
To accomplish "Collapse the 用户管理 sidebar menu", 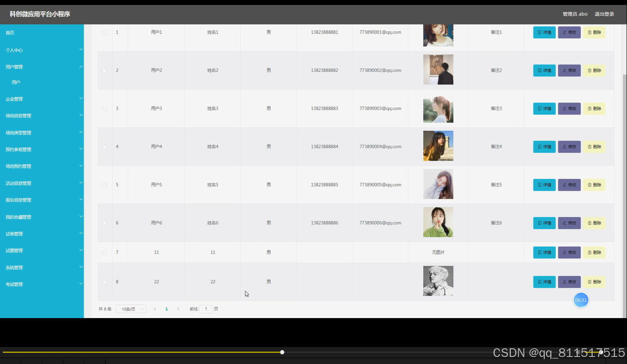I will (x=42, y=67).
